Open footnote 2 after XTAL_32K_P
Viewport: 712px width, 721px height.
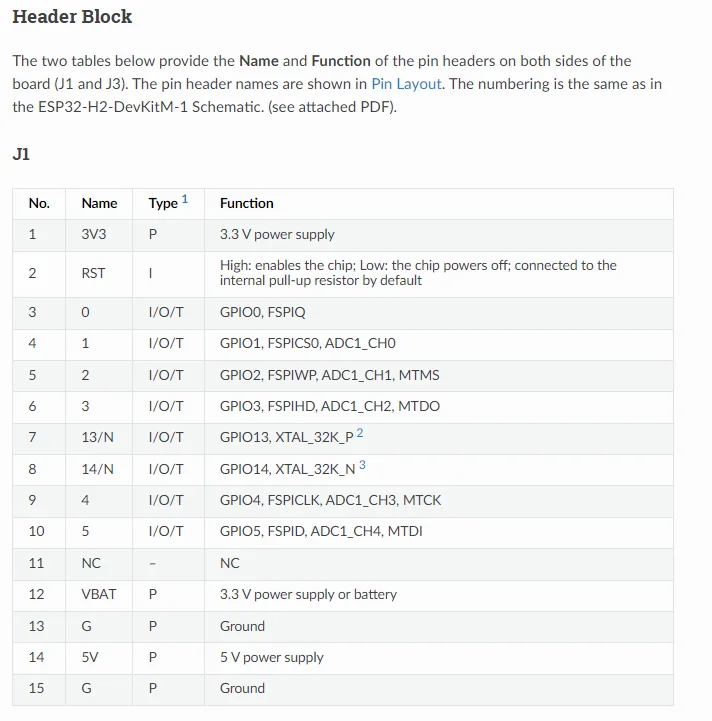tap(360, 433)
